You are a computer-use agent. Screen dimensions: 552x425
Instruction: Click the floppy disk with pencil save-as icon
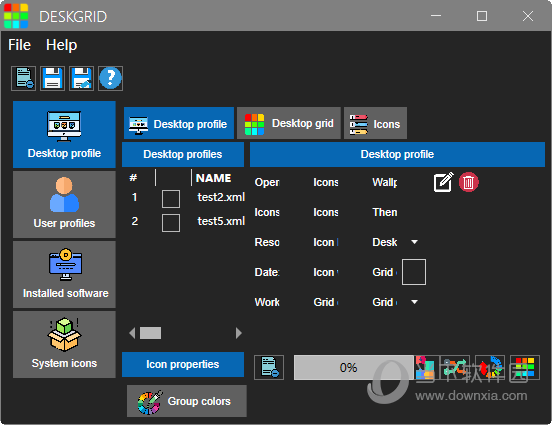[81, 78]
